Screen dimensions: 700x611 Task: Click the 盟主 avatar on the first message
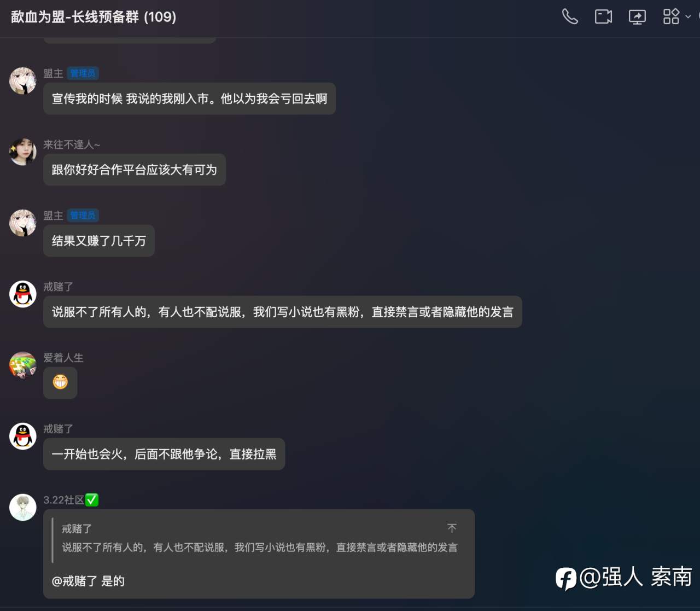click(x=23, y=81)
